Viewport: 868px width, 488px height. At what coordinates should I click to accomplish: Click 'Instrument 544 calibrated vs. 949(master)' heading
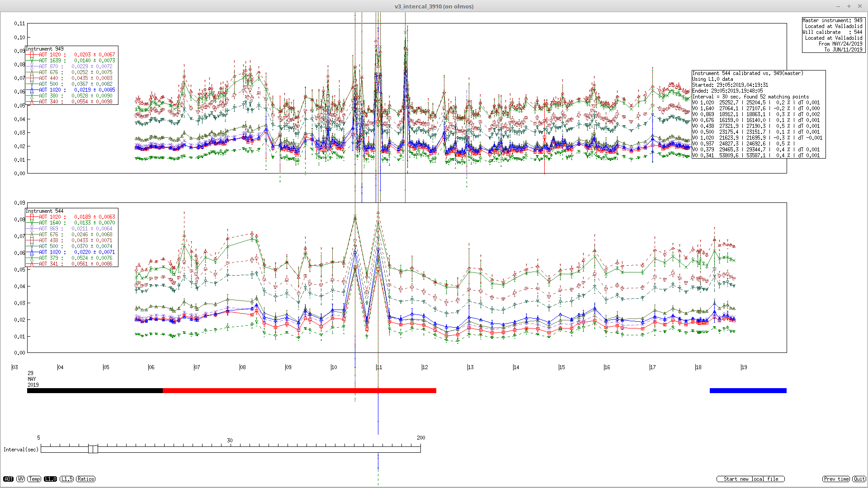(748, 73)
